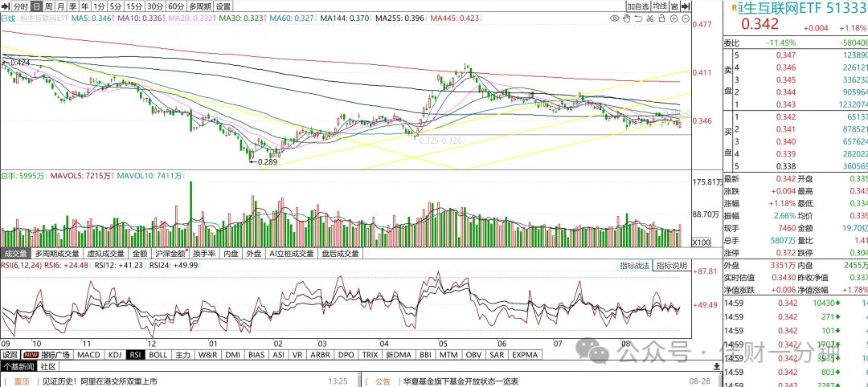Zoom out with the minus circle icon
The image size is (868, 387).
tap(686, 18)
